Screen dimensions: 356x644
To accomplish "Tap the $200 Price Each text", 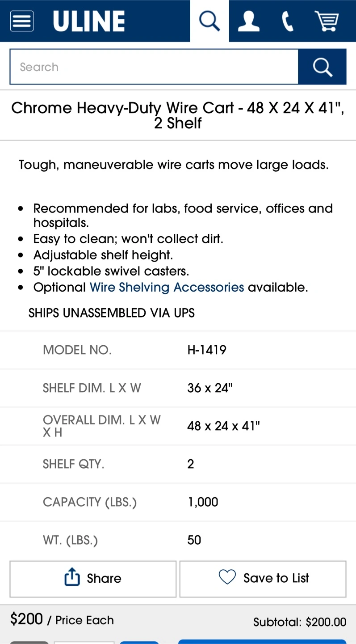I will tap(62, 619).
